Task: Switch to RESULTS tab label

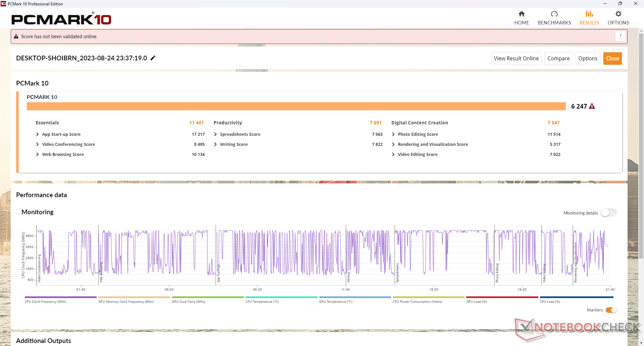Action: 589,23
